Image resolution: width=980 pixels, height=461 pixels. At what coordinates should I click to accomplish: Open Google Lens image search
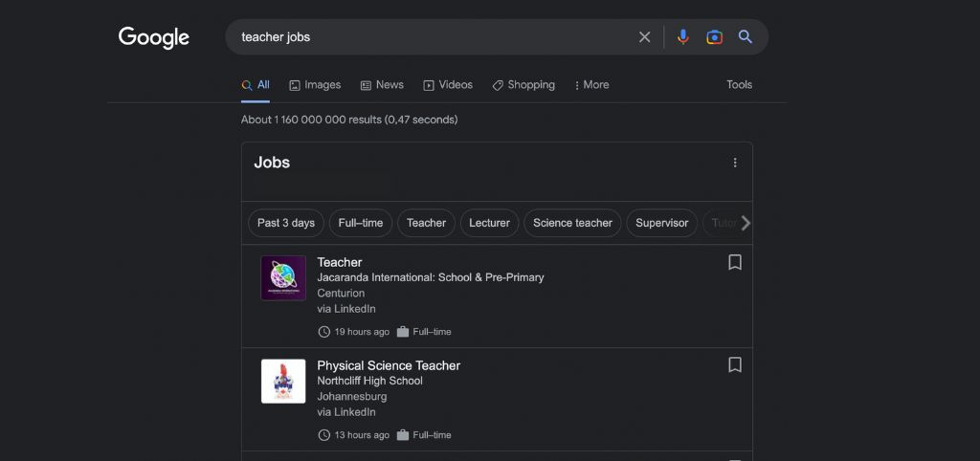714,37
